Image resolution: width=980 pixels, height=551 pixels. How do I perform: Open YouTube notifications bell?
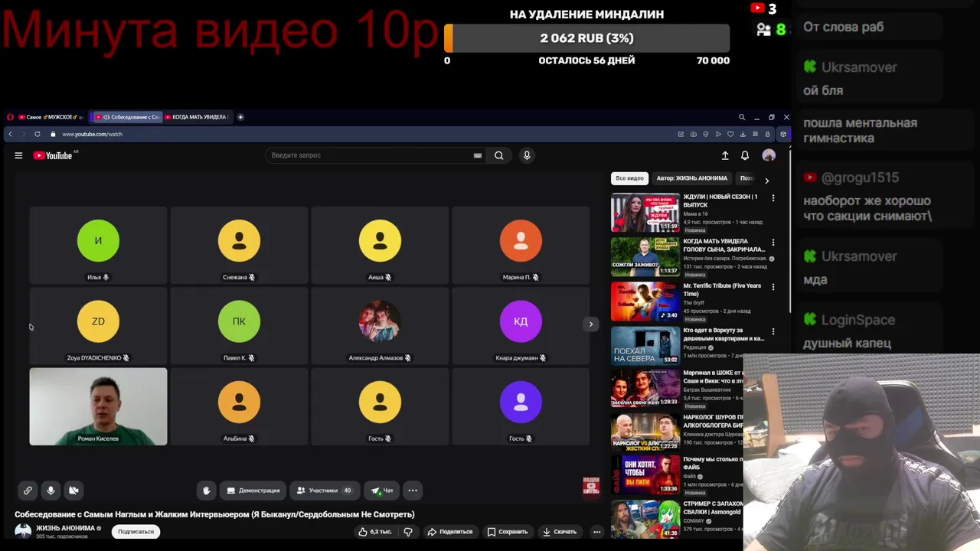click(745, 155)
